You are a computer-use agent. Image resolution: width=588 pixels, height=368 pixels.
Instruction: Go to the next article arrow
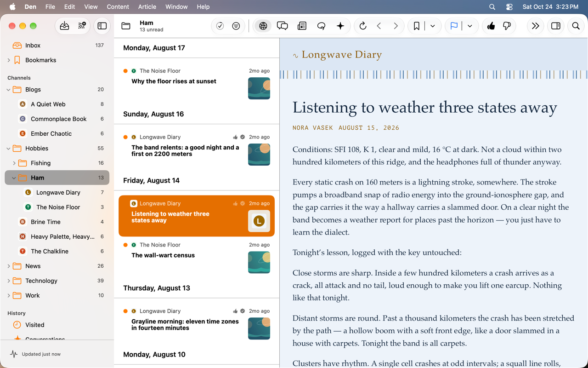tap(396, 26)
